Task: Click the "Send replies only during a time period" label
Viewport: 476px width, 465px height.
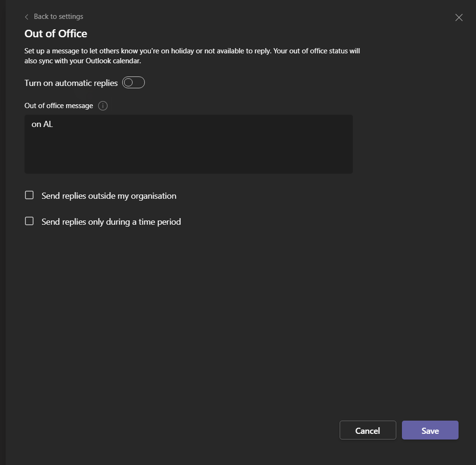Action: pos(111,222)
